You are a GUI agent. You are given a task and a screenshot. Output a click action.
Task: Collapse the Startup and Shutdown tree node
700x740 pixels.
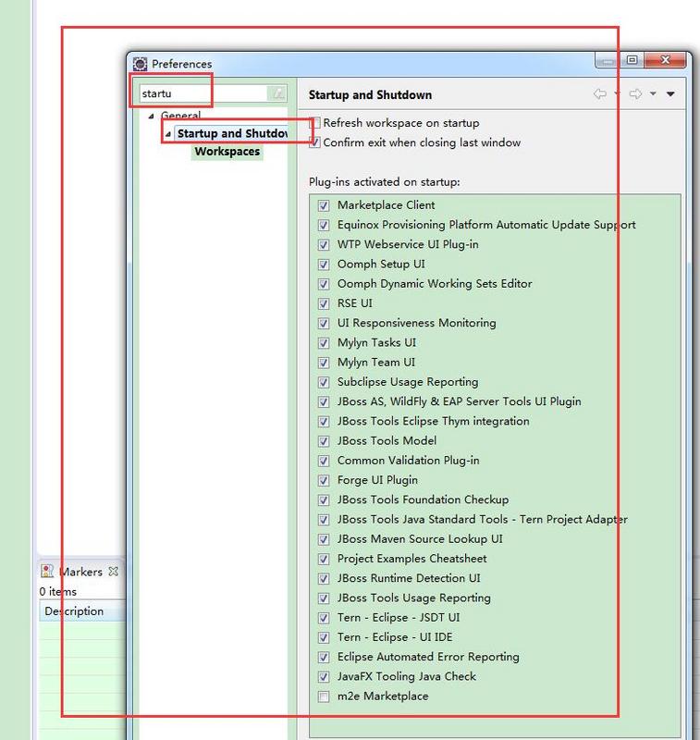[168, 134]
